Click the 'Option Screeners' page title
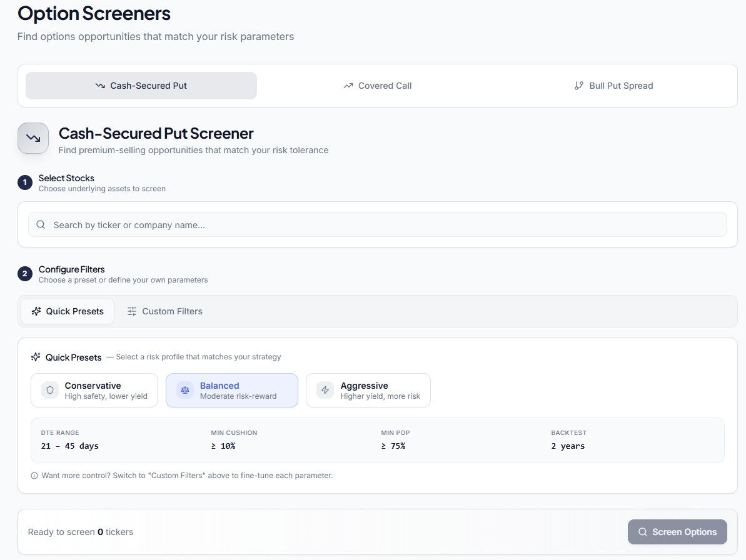746x560 pixels. (94, 13)
